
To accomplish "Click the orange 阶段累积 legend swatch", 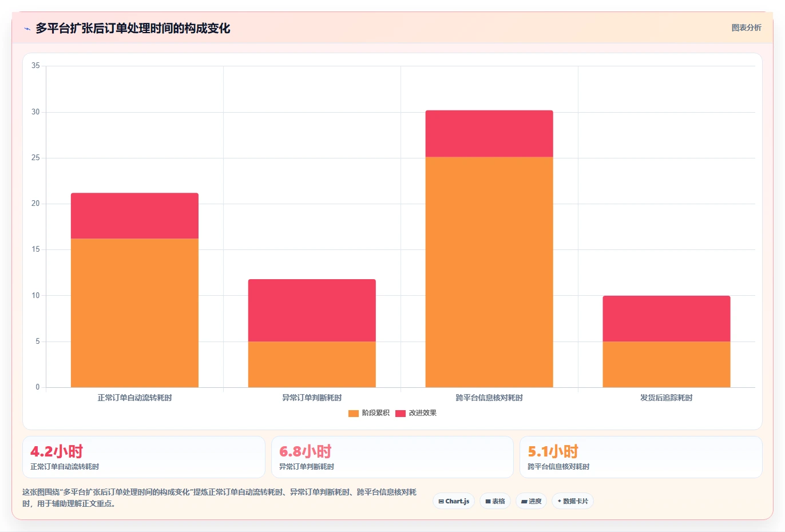I will [x=354, y=413].
